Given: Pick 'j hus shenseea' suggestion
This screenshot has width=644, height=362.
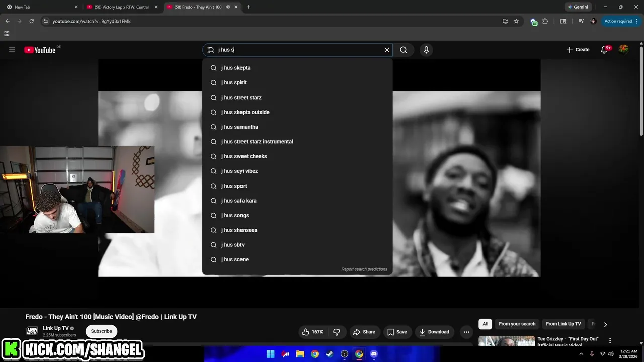Looking at the screenshot, I should tap(297, 230).
